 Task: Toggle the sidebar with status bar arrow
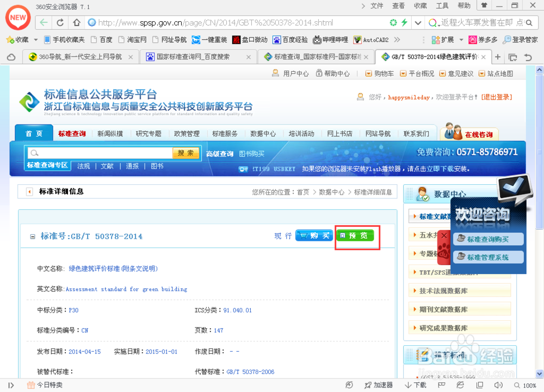pyautogui.click(x=11, y=385)
